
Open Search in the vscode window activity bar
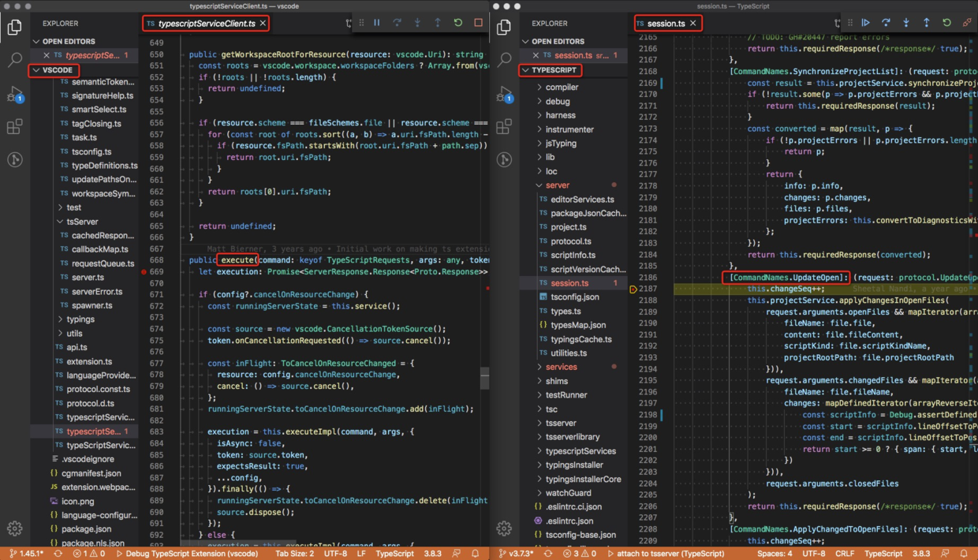[15, 60]
